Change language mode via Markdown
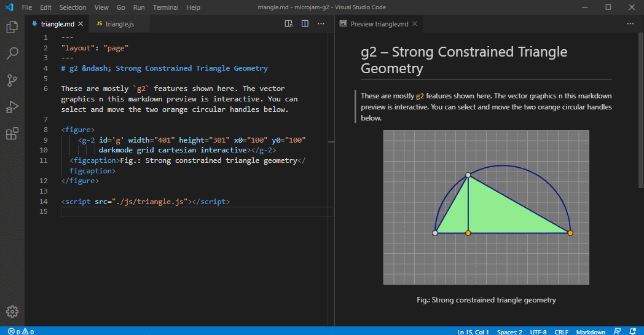 [x=591, y=332]
